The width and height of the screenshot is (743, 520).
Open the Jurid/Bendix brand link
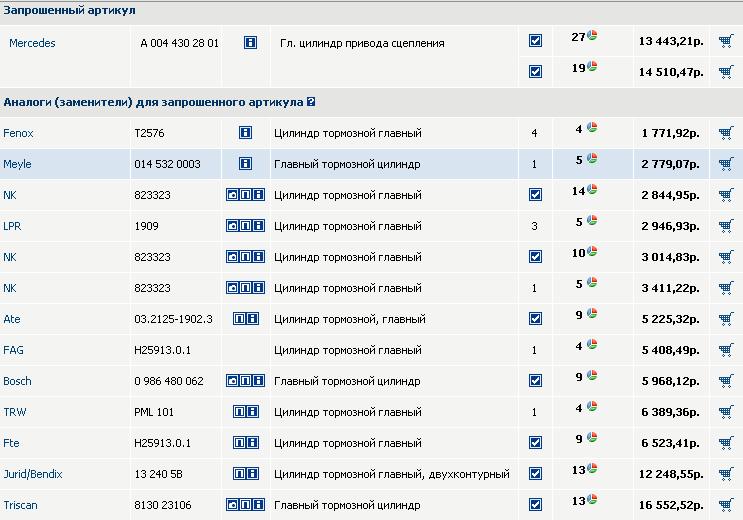pos(33,474)
